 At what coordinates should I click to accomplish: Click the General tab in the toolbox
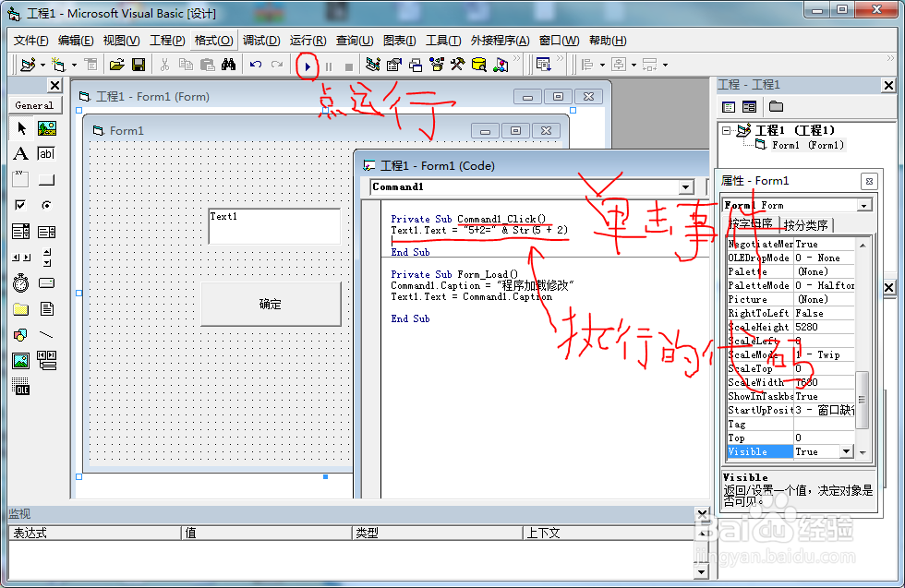coord(34,105)
